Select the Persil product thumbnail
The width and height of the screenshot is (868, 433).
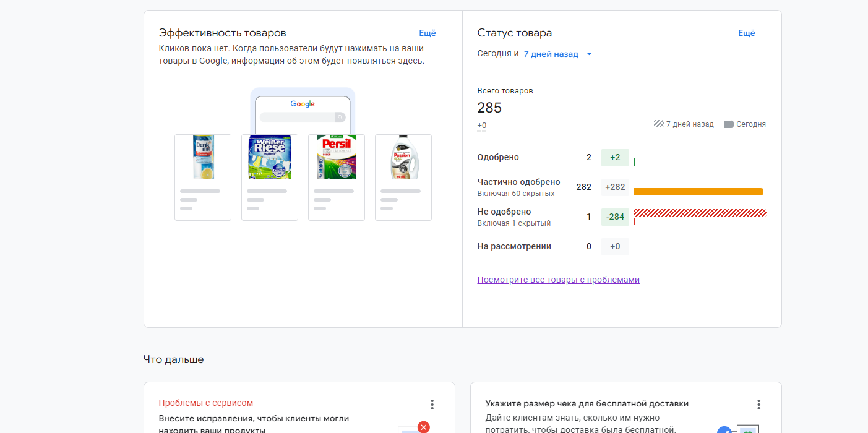point(337,157)
